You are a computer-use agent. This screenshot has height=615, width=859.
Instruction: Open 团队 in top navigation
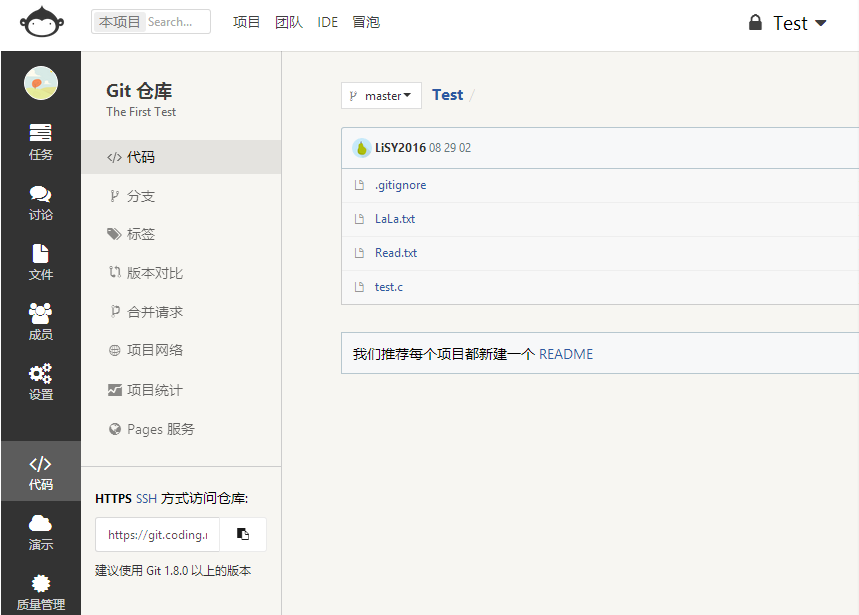289,22
